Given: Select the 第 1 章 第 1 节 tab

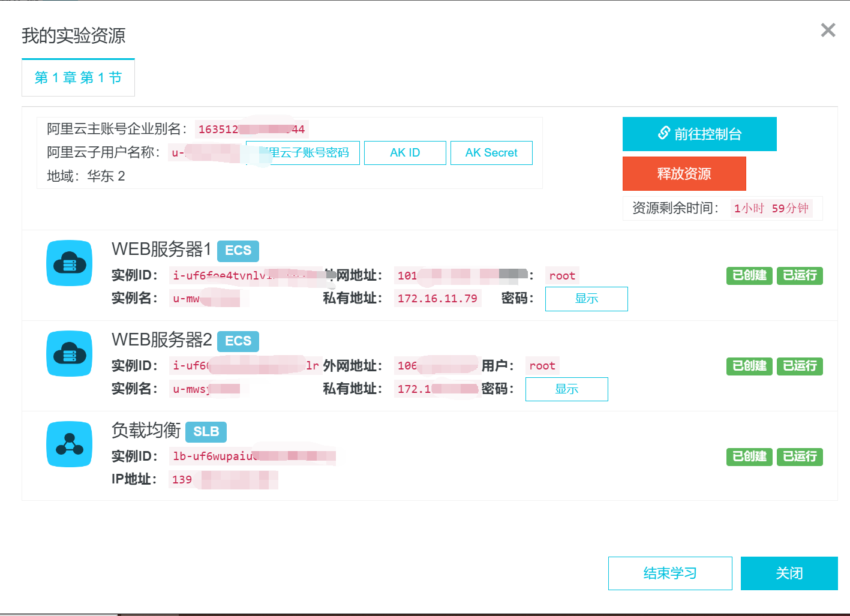Looking at the screenshot, I should coord(78,77).
